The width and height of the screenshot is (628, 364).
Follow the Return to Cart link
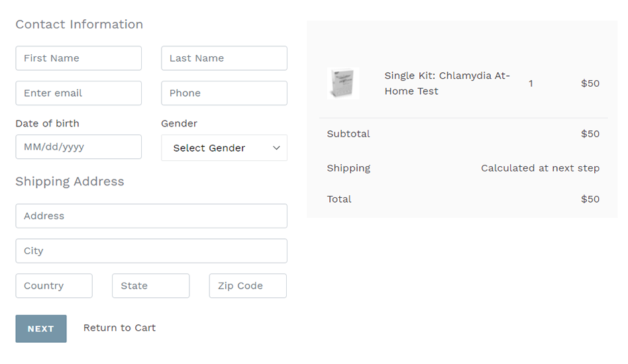click(119, 328)
